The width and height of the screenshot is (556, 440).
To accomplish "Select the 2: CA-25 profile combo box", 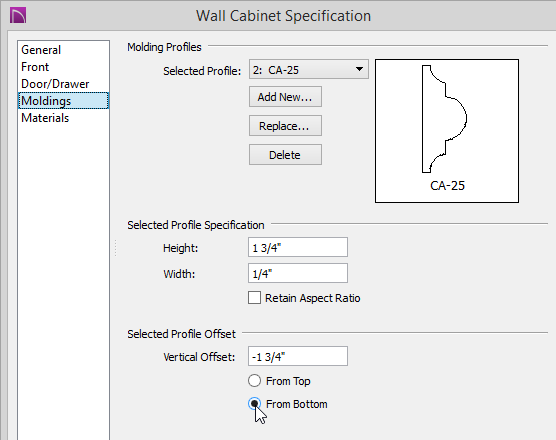I will click(x=308, y=69).
